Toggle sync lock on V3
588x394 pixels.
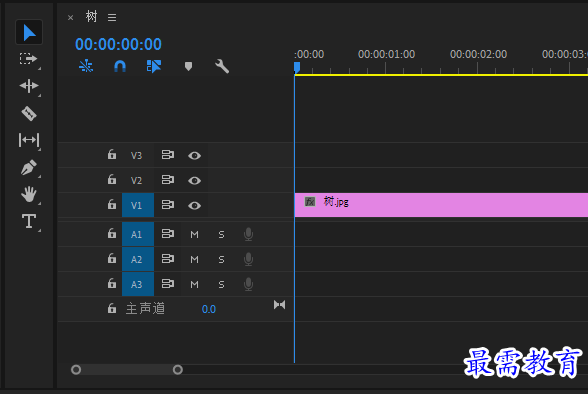168,154
